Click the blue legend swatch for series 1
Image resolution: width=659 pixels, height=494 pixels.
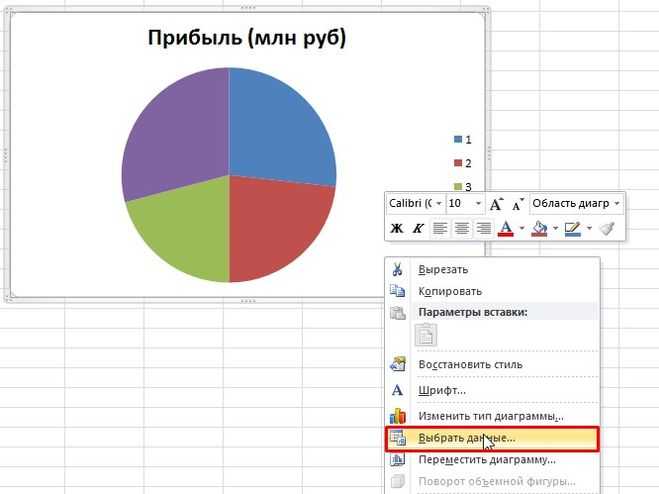click(458, 140)
